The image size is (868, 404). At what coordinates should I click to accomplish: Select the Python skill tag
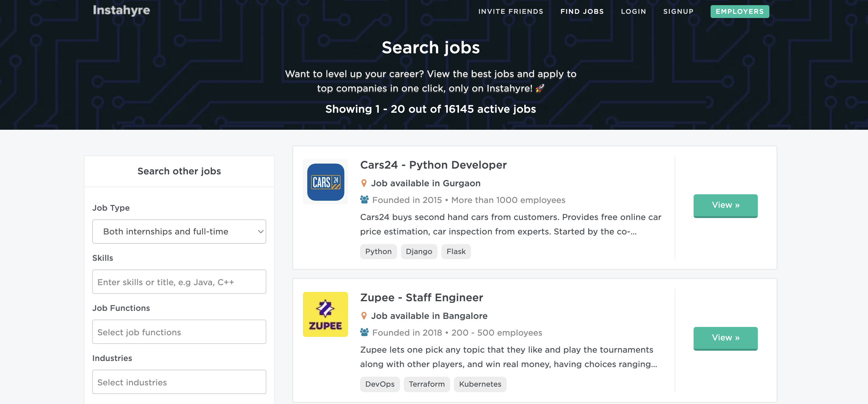coord(378,251)
